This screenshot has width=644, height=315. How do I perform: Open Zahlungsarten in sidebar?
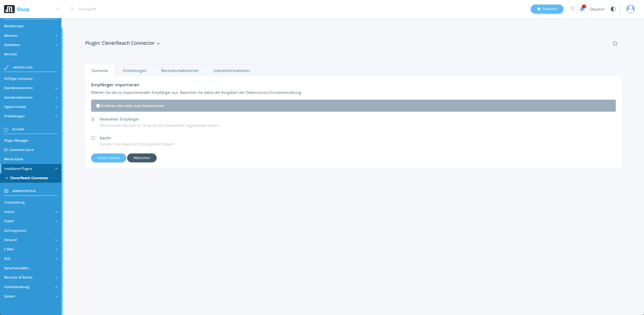(x=15, y=230)
